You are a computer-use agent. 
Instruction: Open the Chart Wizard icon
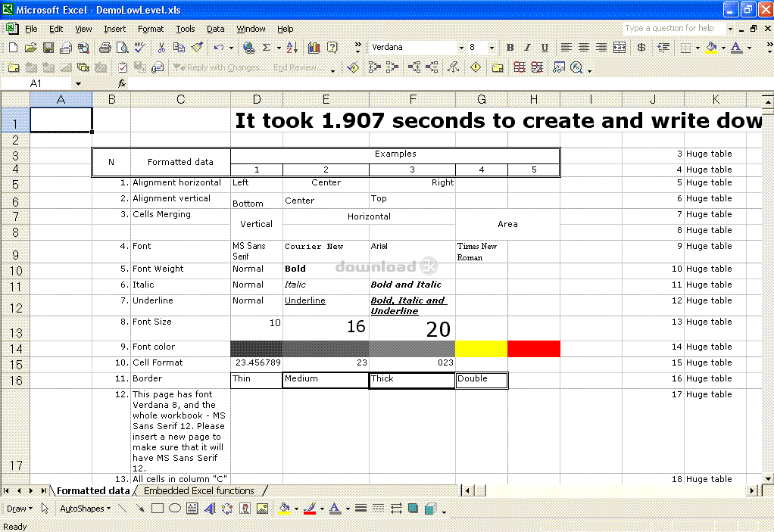click(x=314, y=48)
